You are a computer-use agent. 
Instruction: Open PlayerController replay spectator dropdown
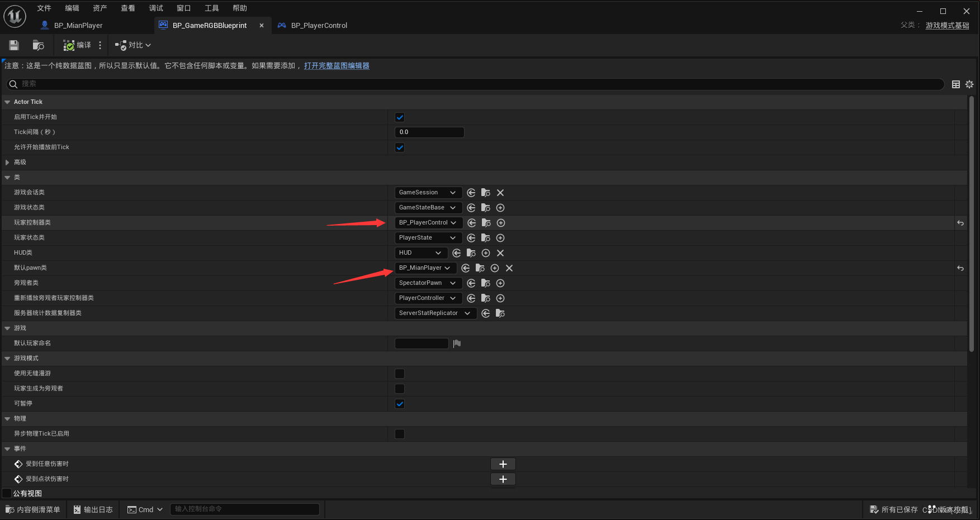pos(428,298)
